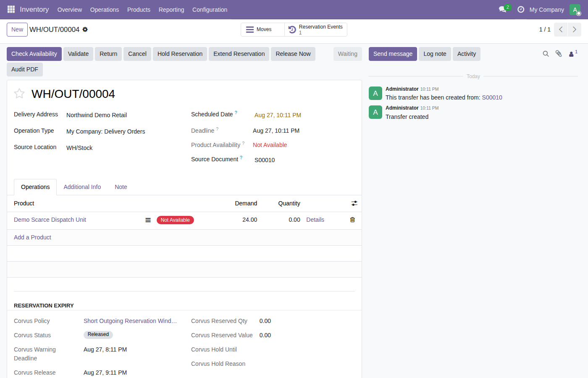Click Release Now
Viewport: 588px width, 378px height.
click(x=293, y=54)
